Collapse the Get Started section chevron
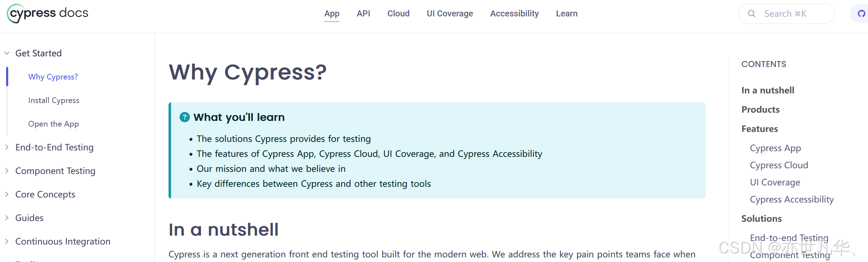 (7, 53)
